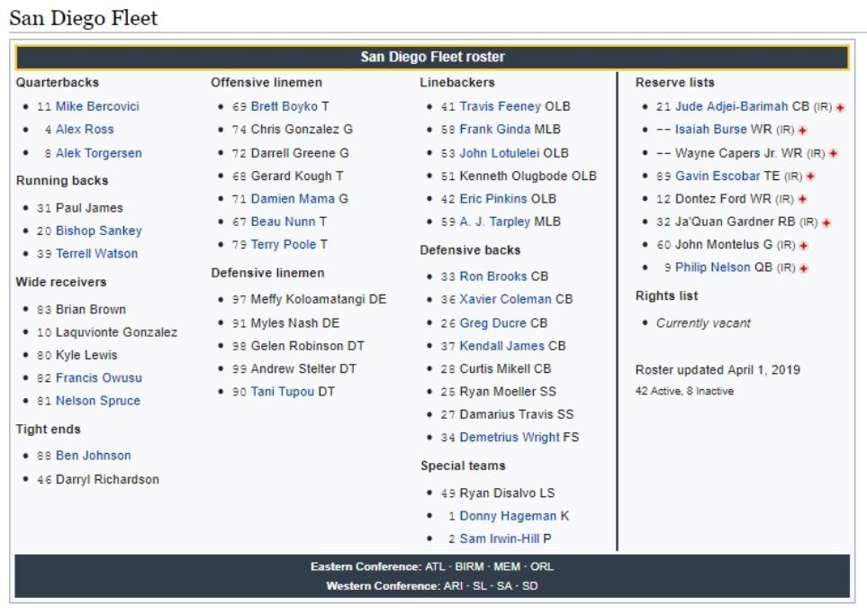Viewport: 867px width, 616px height.
Task: Open John Lotulelei page
Action: pyautogui.click(x=500, y=153)
